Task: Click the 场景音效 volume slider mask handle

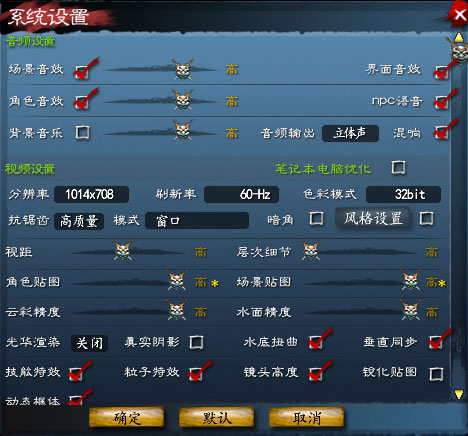Action: click(183, 69)
